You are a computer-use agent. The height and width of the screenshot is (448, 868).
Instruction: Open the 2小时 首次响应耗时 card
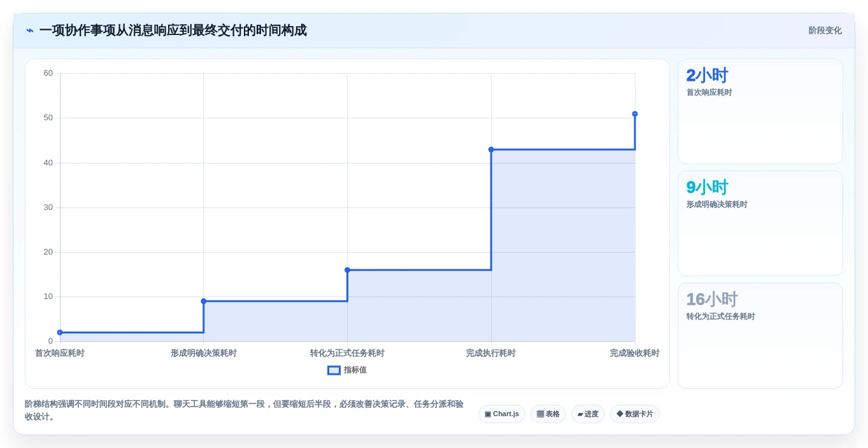pyautogui.click(x=760, y=111)
